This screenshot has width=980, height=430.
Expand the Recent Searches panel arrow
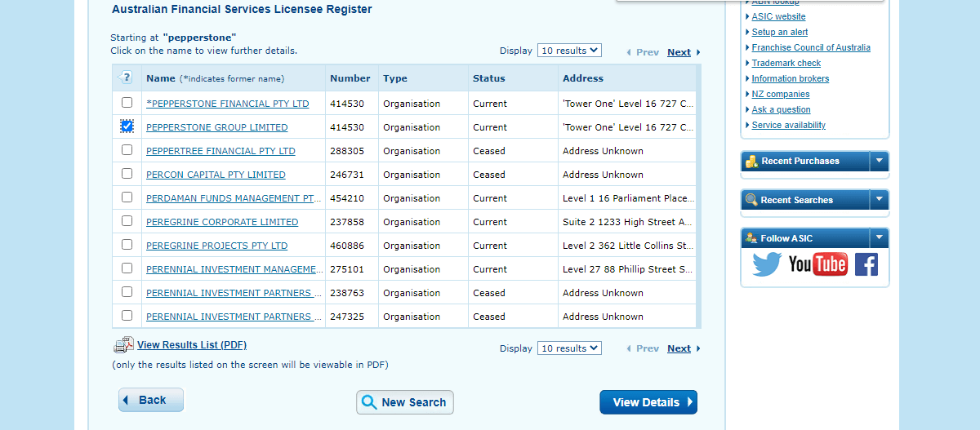coord(880,200)
